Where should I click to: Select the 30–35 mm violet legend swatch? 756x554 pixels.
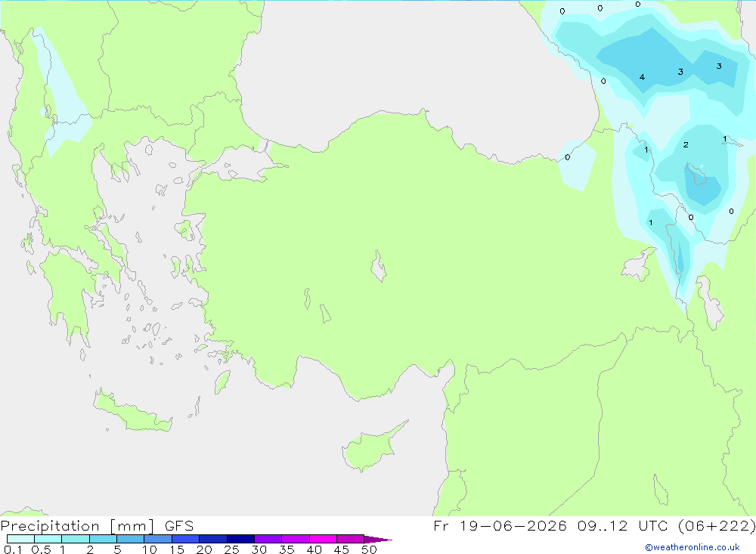[268, 539]
